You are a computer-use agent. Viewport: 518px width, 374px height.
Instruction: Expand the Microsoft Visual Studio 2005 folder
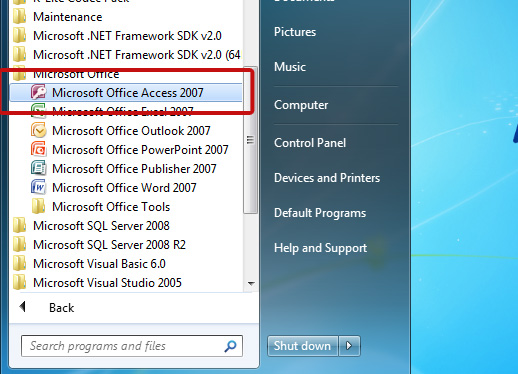(107, 283)
